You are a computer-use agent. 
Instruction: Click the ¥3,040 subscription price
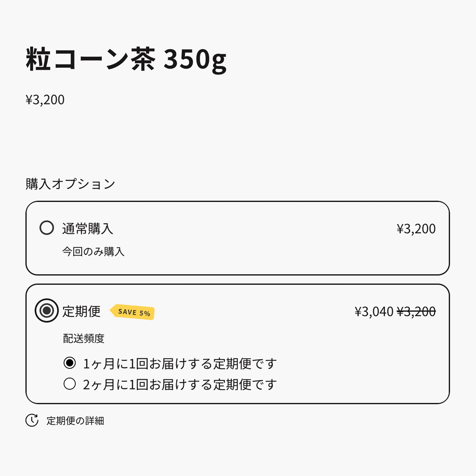(374, 311)
